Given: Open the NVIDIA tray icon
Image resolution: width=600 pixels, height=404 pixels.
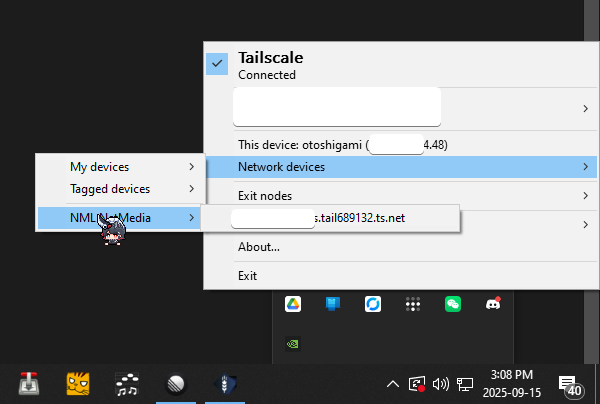Looking at the screenshot, I should (x=293, y=344).
